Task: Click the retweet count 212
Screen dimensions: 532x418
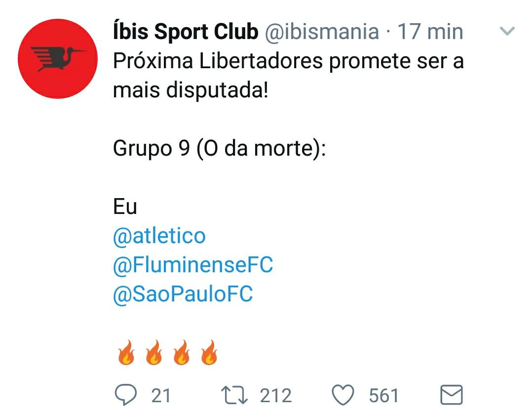Action: click(276, 396)
